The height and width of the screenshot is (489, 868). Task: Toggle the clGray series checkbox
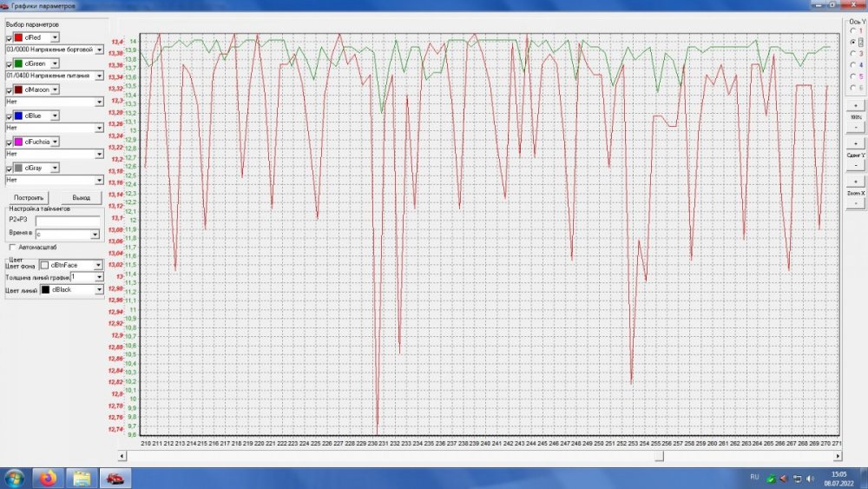[9, 169]
